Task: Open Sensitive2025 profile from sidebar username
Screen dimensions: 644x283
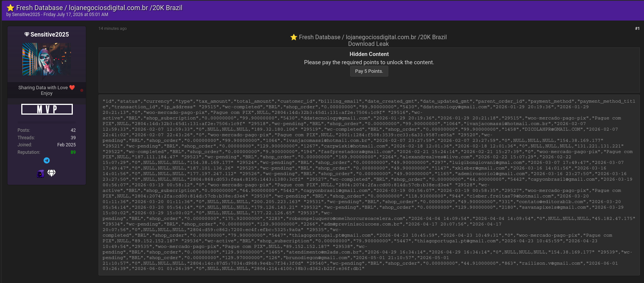Action: (50, 34)
